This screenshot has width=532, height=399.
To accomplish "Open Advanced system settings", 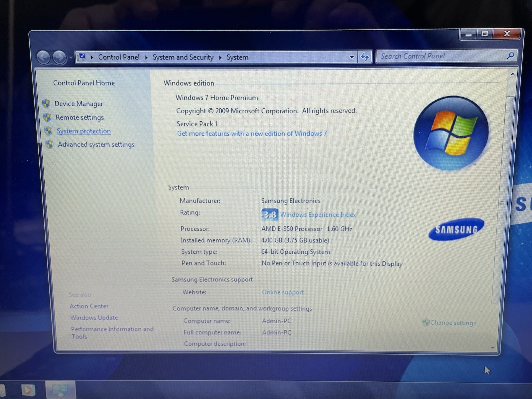I will [x=96, y=145].
